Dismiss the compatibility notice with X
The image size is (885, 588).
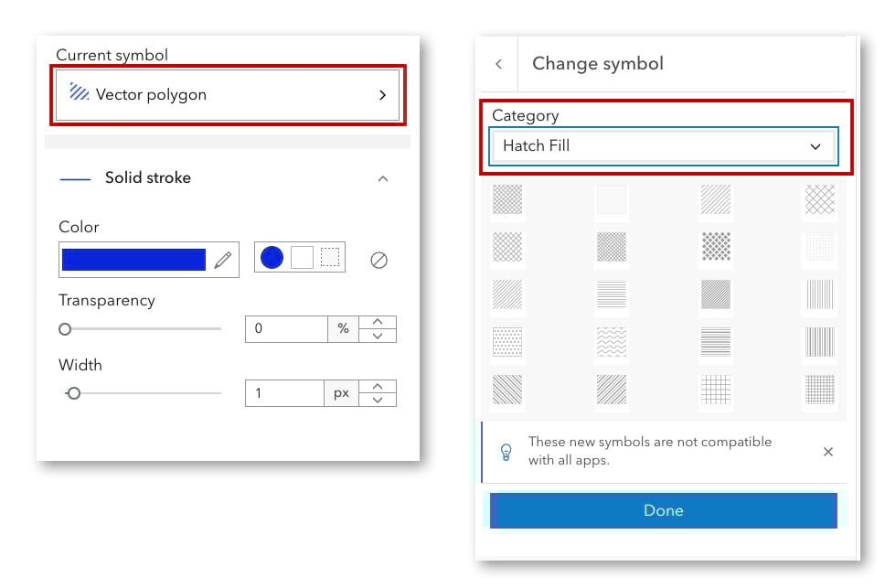click(828, 452)
